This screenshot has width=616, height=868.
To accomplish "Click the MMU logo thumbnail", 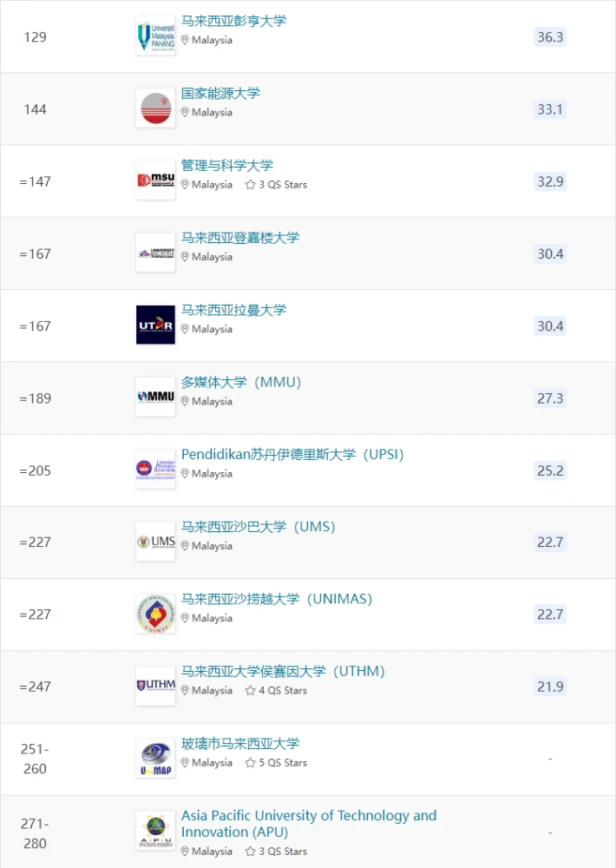I will click(155, 398).
